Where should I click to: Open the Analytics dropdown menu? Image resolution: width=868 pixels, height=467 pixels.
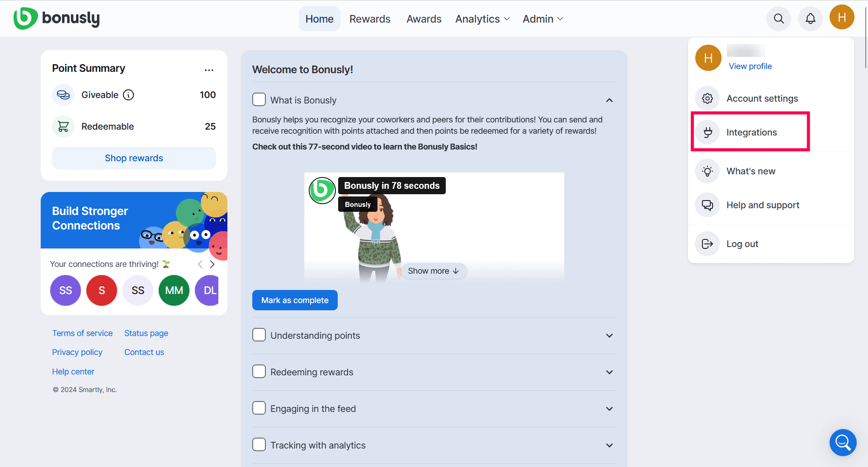click(482, 19)
